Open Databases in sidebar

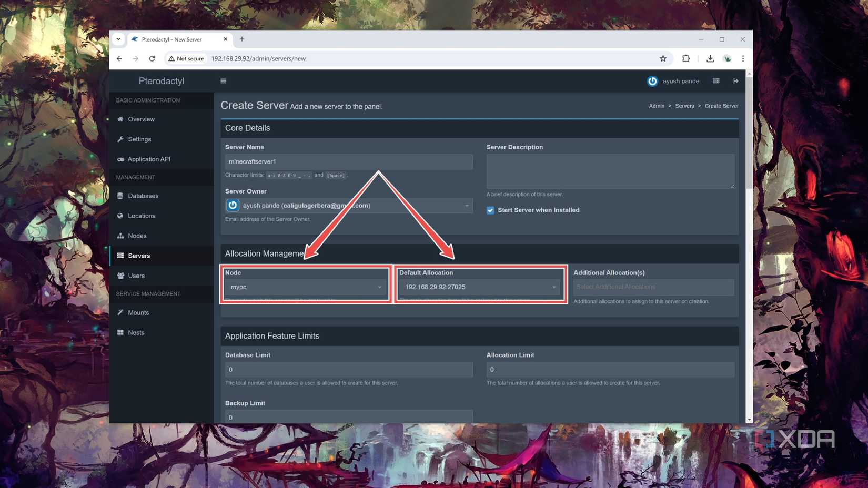click(161, 196)
